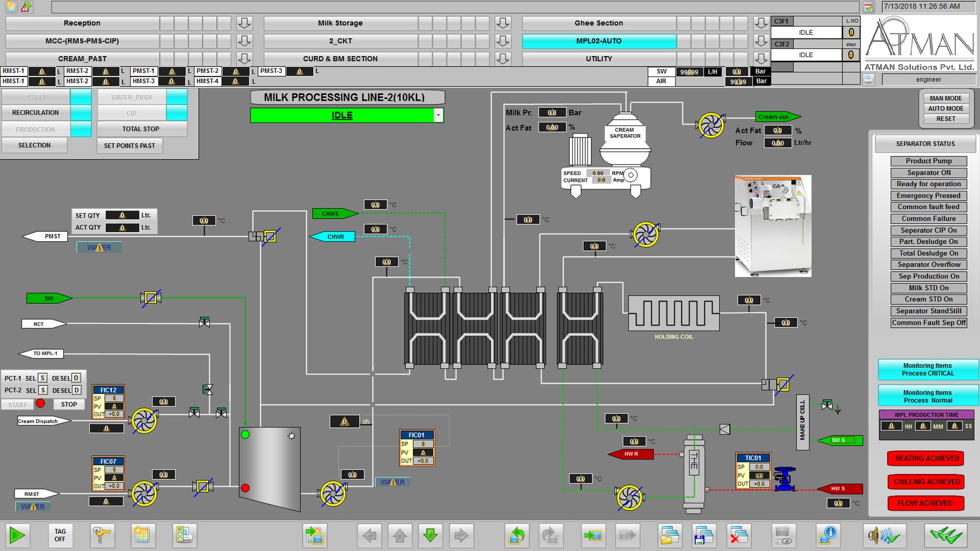Toggle the cyan indicator beside PRODUCTION

click(x=81, y=129)
